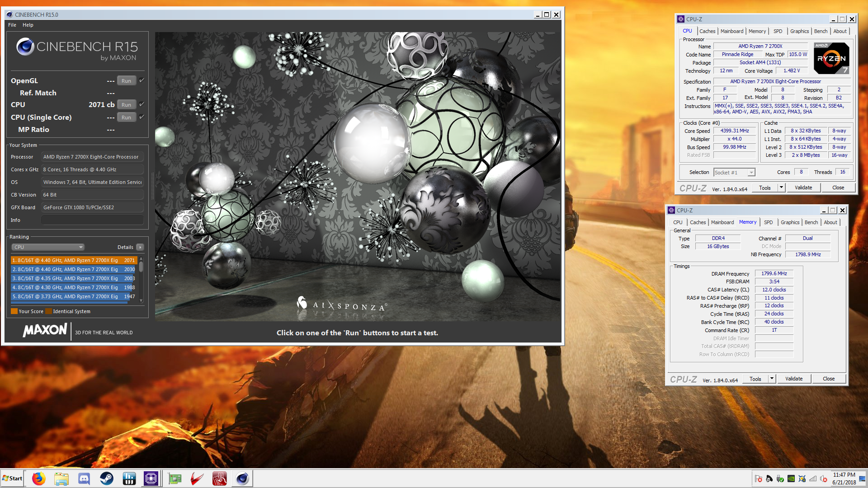Switch to CPU-Z via its purple chip taskbar icon

[x=151, y=479]
